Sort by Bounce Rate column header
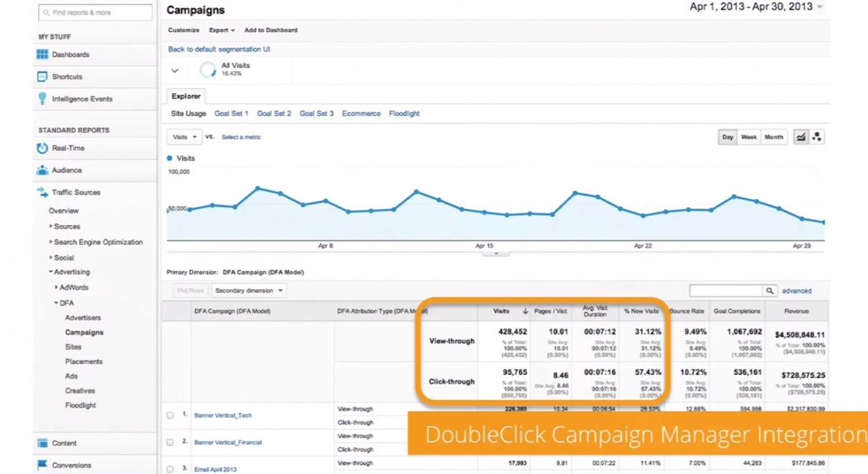This screenshot has width=868, height=474. point(687,311)
